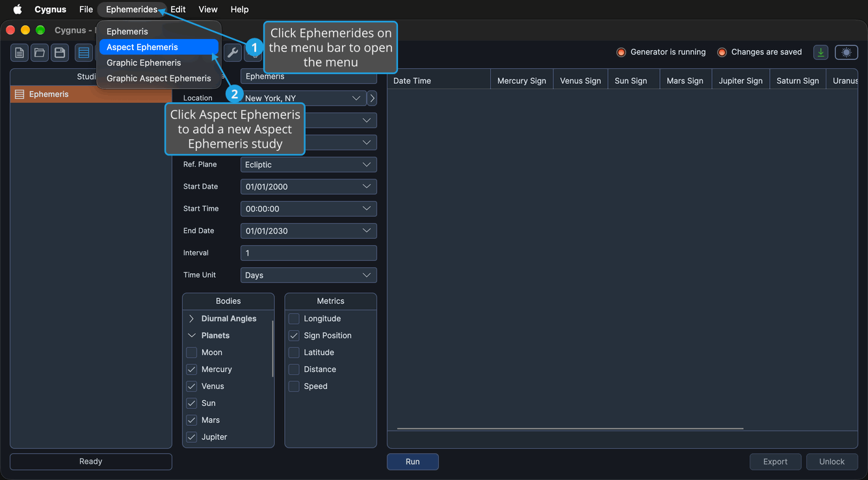Toggle the Mars checkbox in Bodies
The image size is (868, 480).
coord(192,420)
